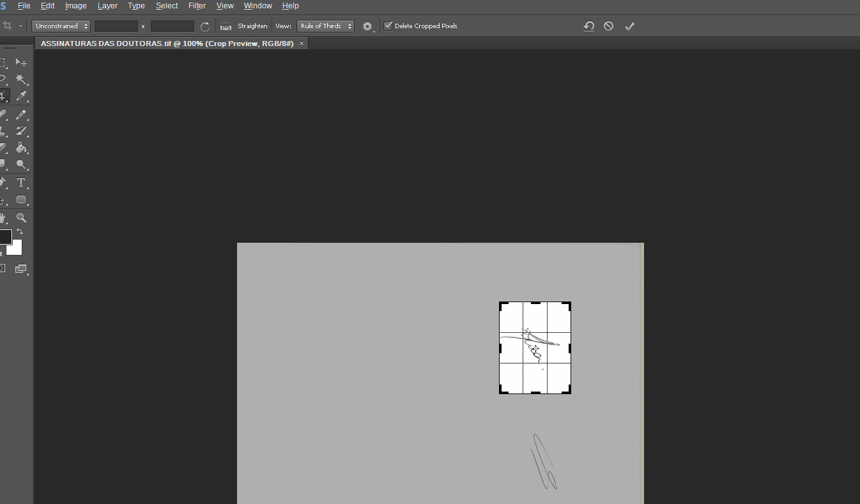Open the Type menu
This screenshot has width=860, height=504.
136,6
